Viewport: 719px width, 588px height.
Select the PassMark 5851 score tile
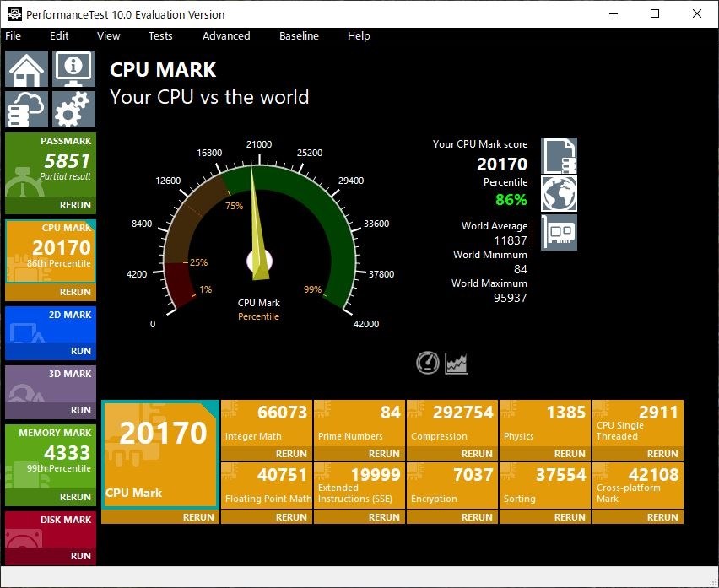coord(51,165)
